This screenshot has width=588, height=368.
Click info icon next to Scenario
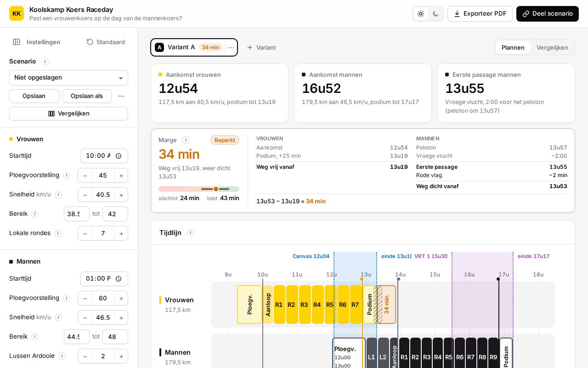[x=45, y=62]
